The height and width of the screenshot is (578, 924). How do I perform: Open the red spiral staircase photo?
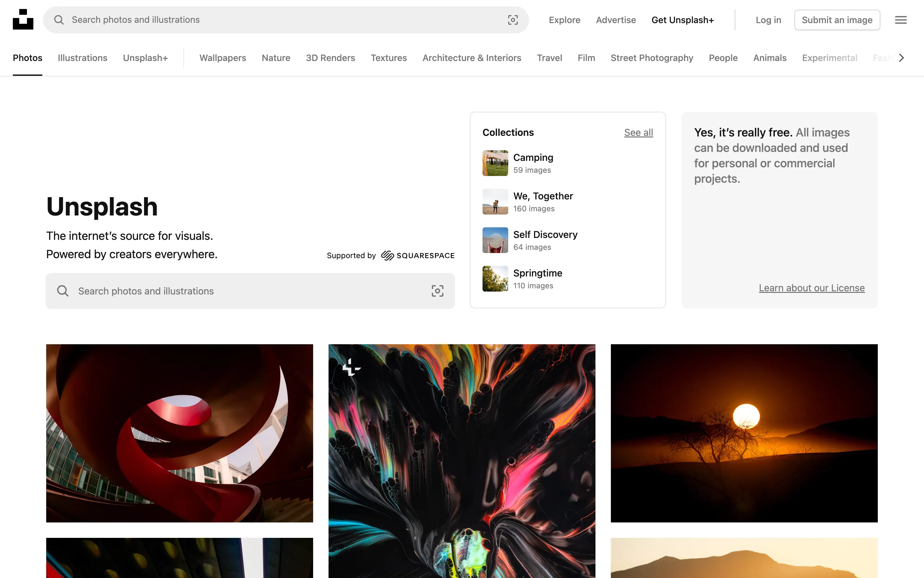click(179, 433)
